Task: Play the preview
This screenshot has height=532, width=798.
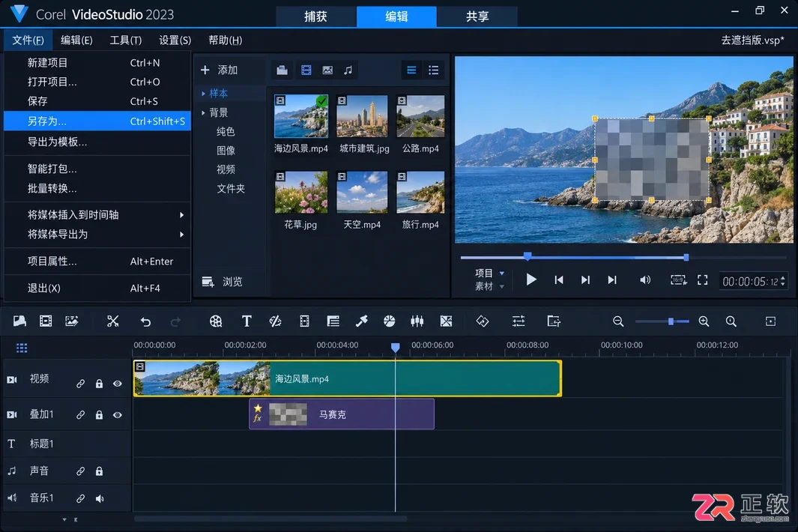Action: click(x=531, y=279)
